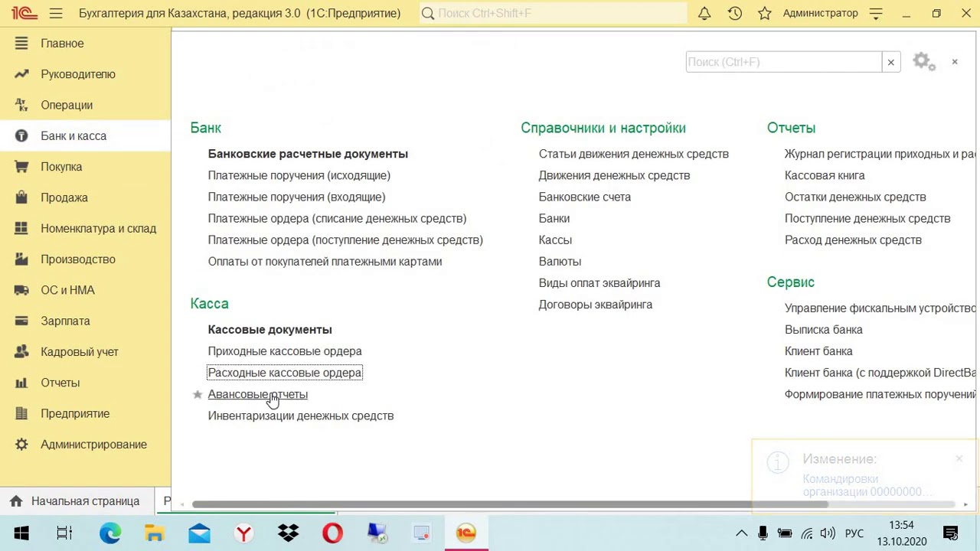Open Платежные поручения (входящие)
Image resolution: width=980 pixels, height=551 pixels.
tap(296, 197)
